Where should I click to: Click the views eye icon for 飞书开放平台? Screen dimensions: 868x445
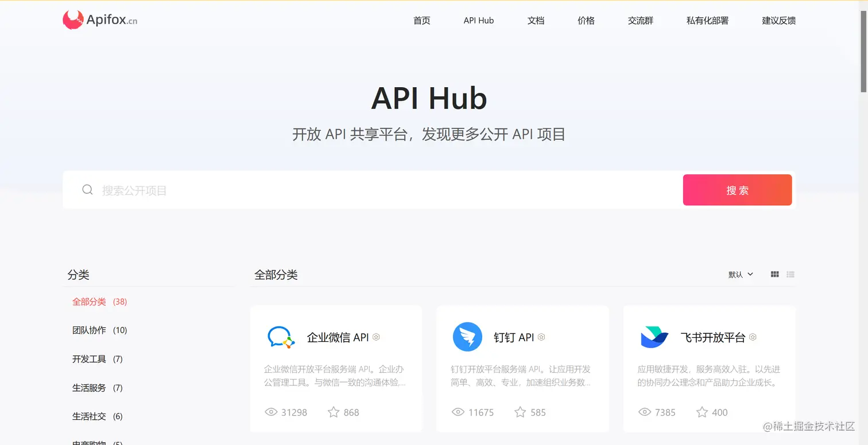pyautogui.click(x=645, y=412)
